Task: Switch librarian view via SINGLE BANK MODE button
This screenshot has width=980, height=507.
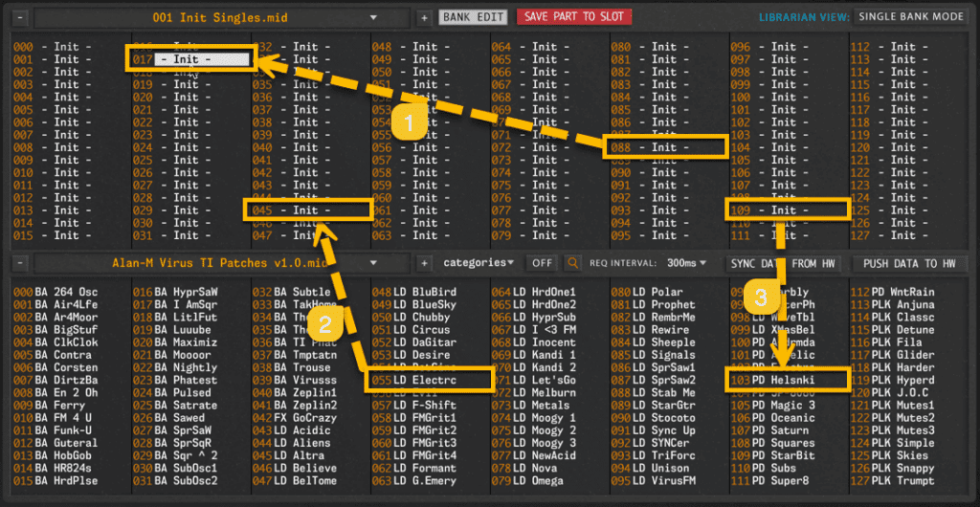Action: pyautogui.click(x=911, y=17)
